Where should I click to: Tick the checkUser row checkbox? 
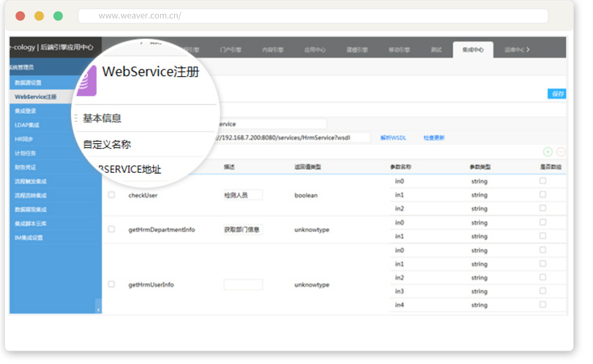pos(112,195)
